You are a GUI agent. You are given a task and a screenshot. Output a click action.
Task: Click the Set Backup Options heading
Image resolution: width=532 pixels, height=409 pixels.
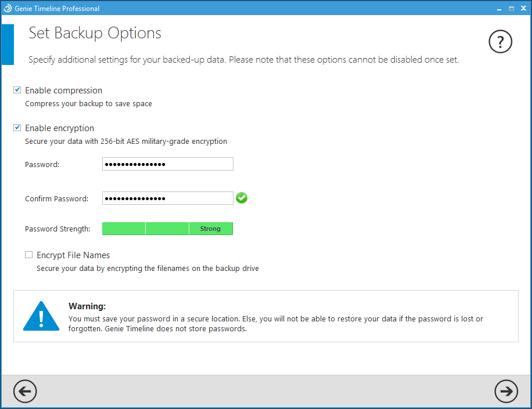pos(95,33)
